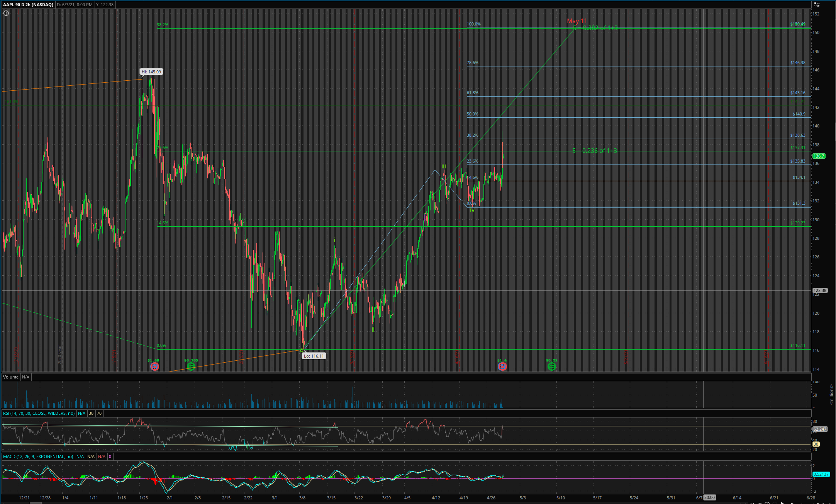The image size is (836, 504).
Task: Click the green 136.7 last price bubble
Action: 819,156
